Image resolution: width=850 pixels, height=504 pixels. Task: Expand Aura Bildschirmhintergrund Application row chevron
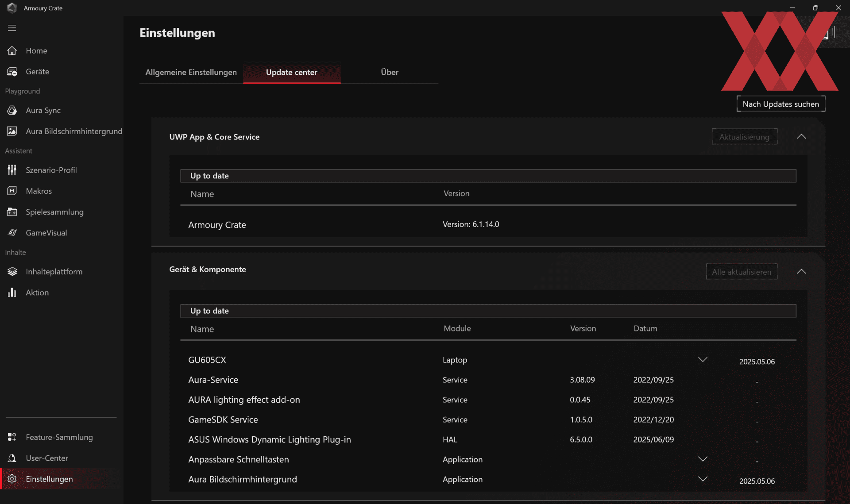(x=703, y=479)
